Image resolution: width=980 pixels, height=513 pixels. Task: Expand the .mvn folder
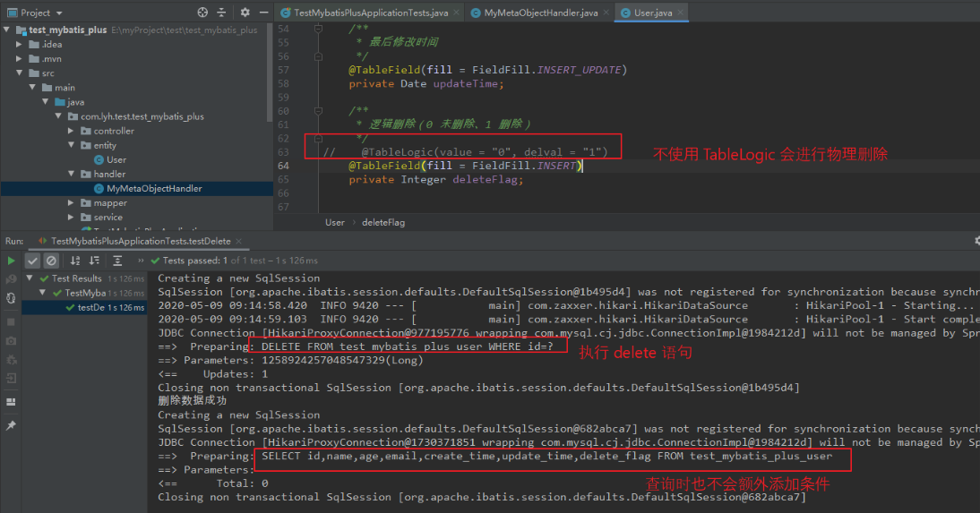coord(19,59)
